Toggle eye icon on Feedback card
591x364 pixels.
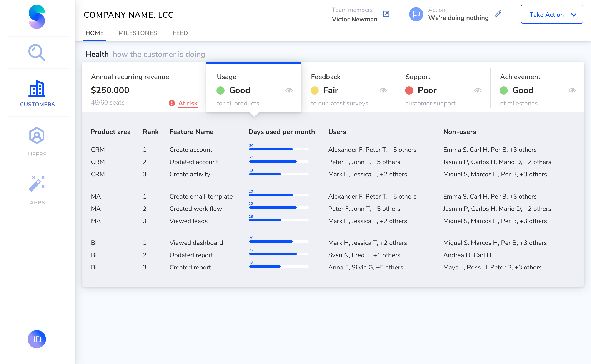383,90
